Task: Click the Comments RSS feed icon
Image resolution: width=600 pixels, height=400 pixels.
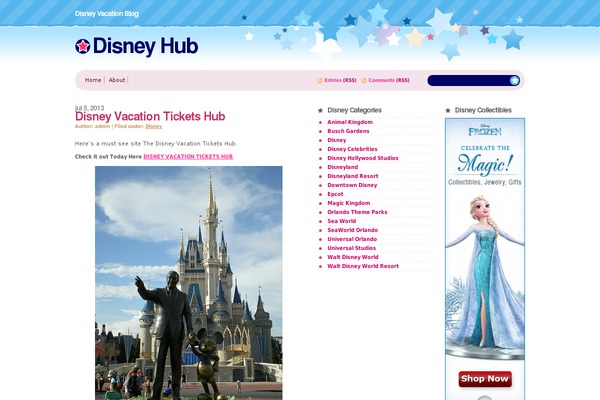Action: point(364,80)
